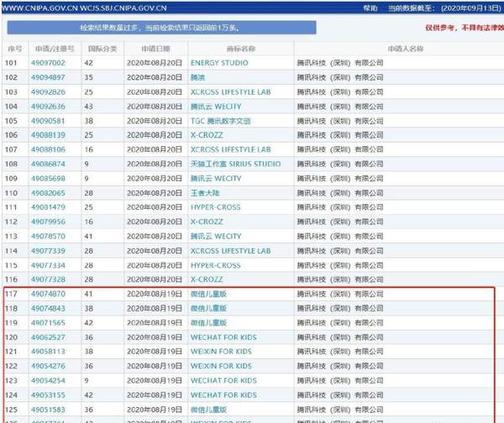Open XCROSS LIFESTYLE LAB in row 107

230,149
